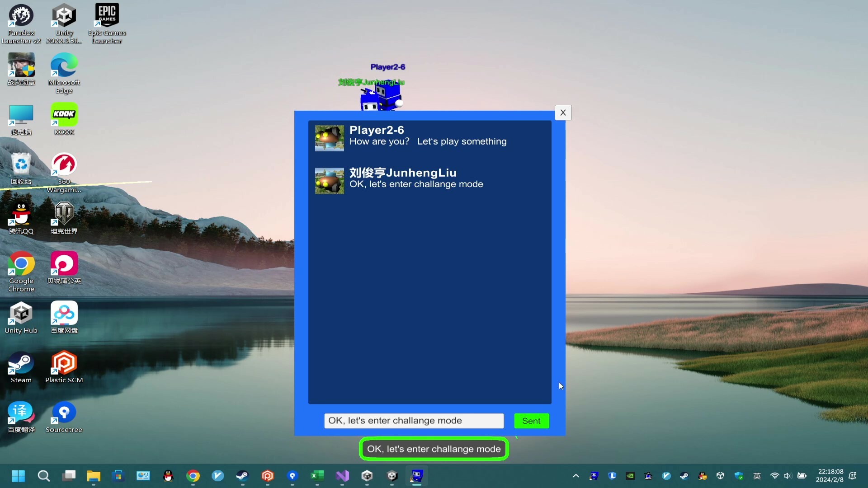Switch input method via the 英 indicator
This screenshot has width=868, height=488.
[x=757, y=476]
